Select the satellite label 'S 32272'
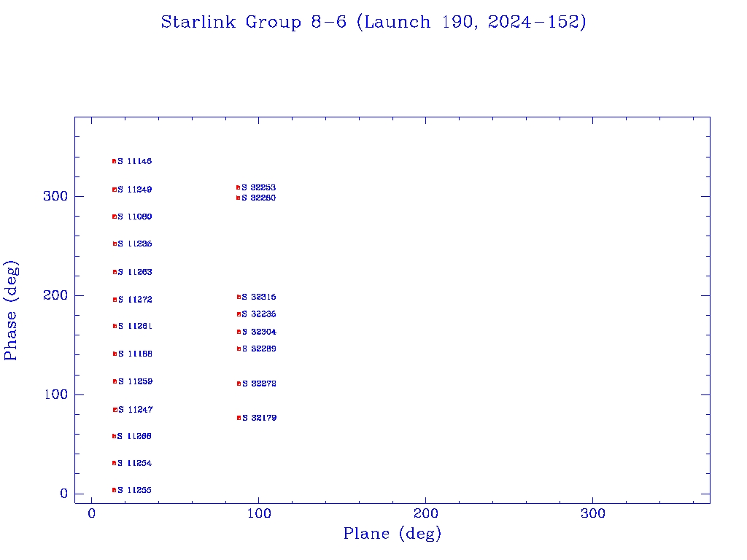The image size is (747, 560). tap(259, 384)
